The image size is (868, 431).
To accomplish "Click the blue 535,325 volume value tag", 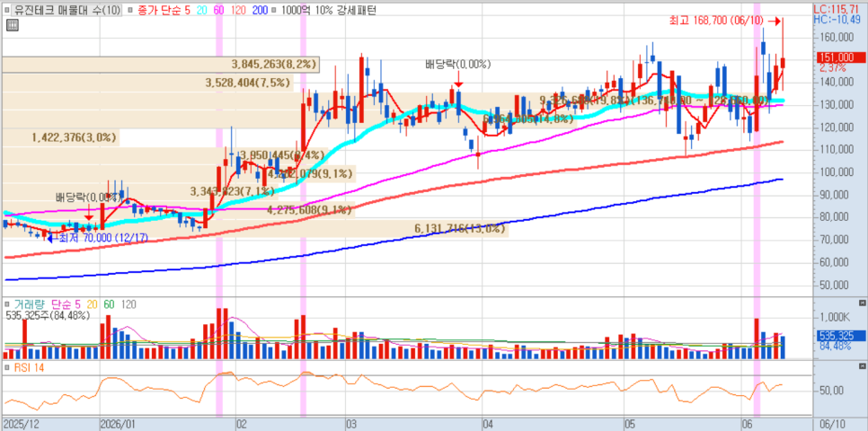I will pos(841,336).
